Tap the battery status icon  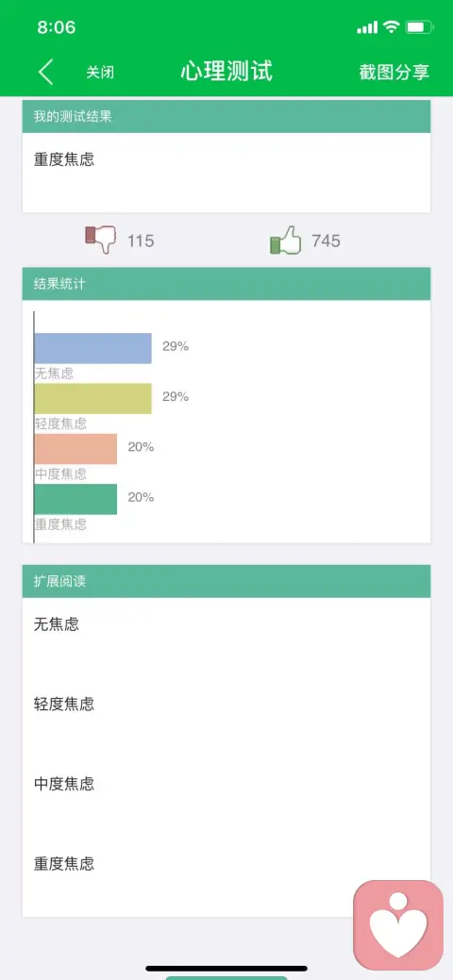click(419, 27)
